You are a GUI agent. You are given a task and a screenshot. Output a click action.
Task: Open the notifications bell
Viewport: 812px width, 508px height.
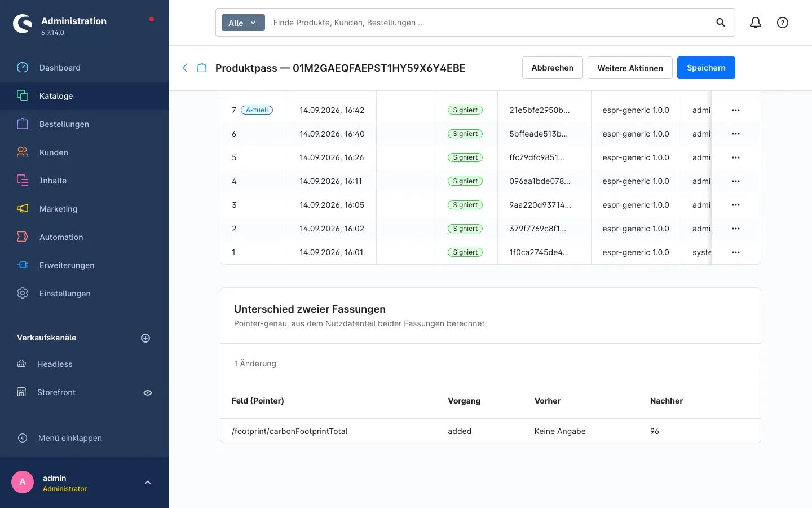tap(756, 23)
